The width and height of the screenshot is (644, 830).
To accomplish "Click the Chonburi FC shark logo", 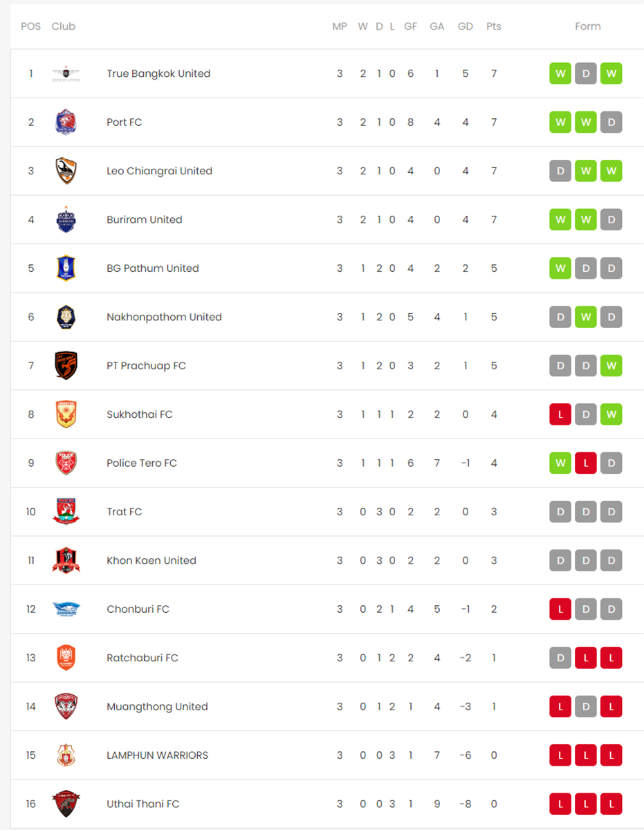I will tap(66, 609).
